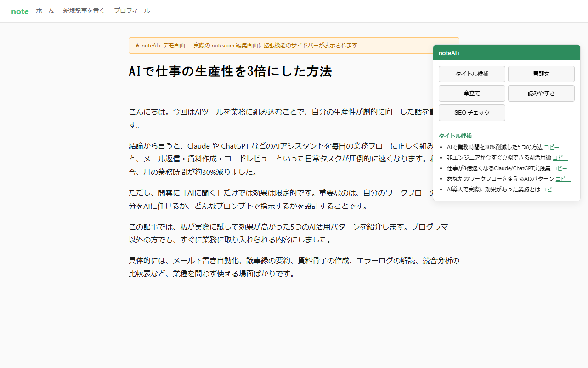Click the article title 'AIで仕事の生産性を3倍にした方法'
Screen dimensions: 588x368
[230, 72]
